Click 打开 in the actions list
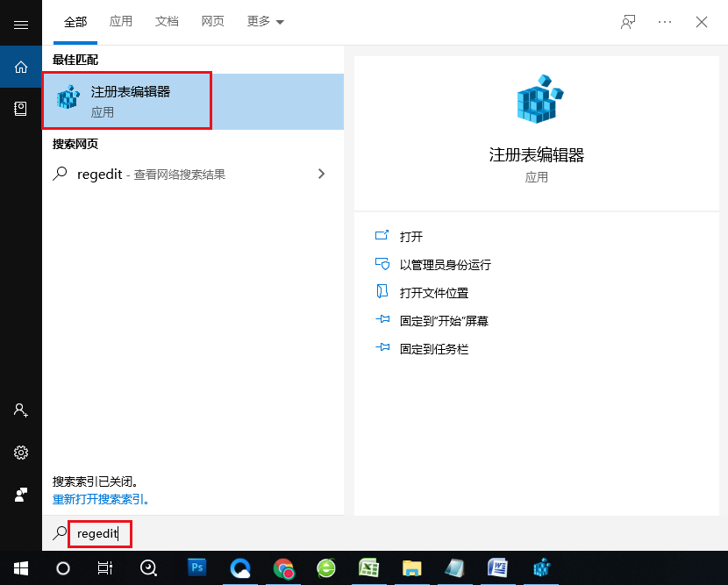The width and height of the screenshot is (728, 585). tap(410, 237)
